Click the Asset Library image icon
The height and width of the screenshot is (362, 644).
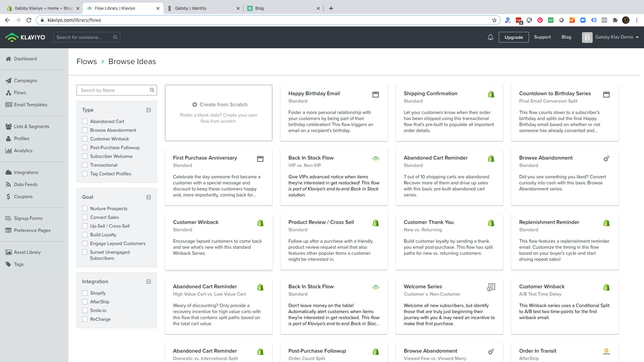[8, 252]
